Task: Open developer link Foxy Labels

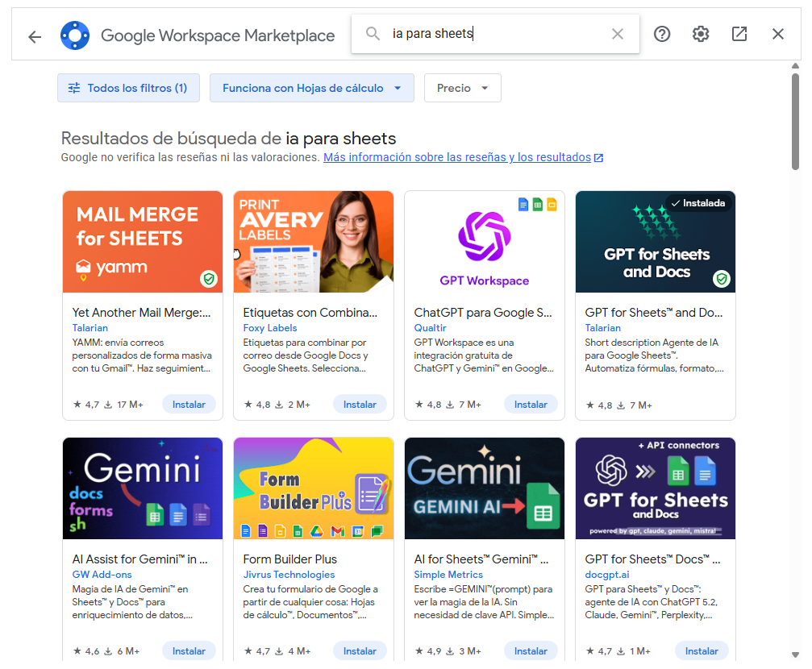Action: click(270, 328)
